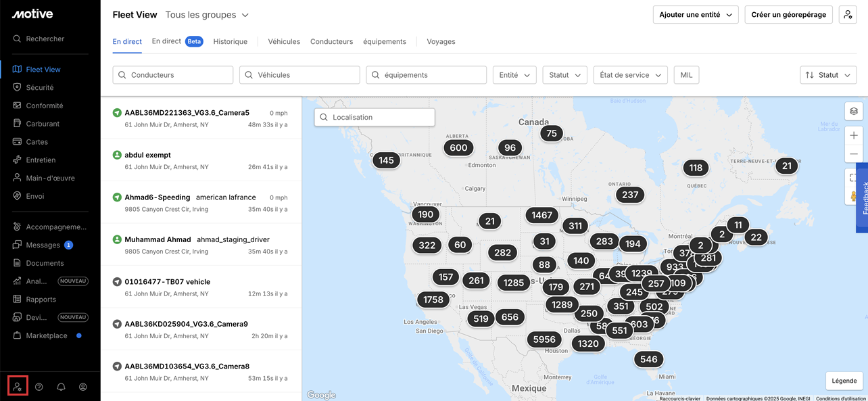Expand the Entité filter dropdown
This screenshot has height=401, width=868.
pyautogui.click(x=514, y=75)
